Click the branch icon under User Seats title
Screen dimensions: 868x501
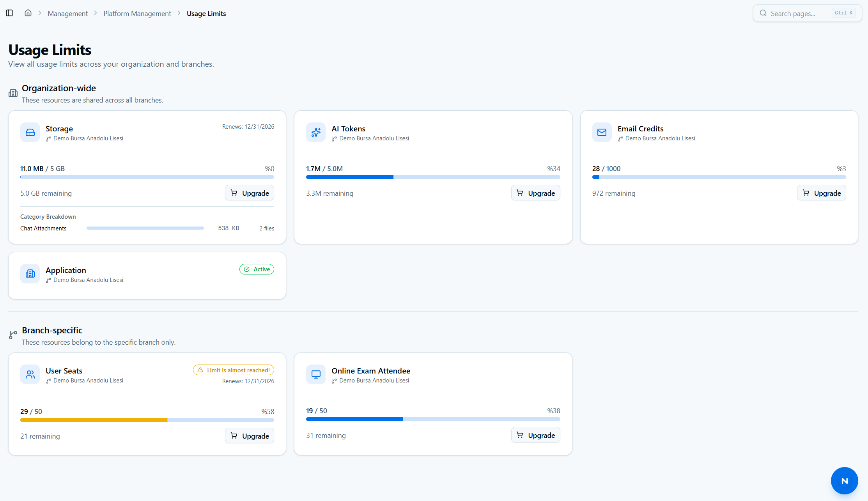(48, 381)
